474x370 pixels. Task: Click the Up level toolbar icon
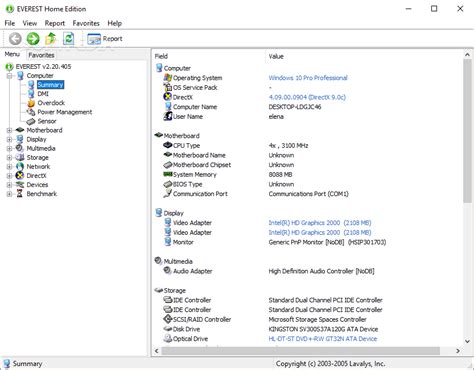pyautogui.click(x=51, y=39)
